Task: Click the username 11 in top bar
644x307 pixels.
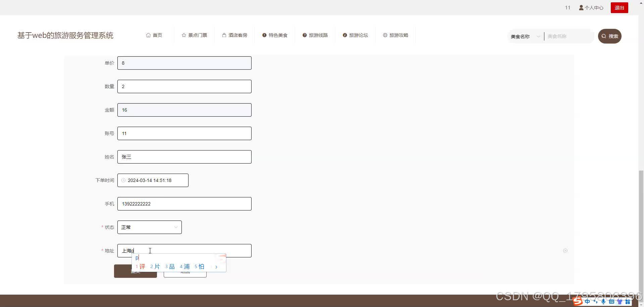Action: point(568,8)
